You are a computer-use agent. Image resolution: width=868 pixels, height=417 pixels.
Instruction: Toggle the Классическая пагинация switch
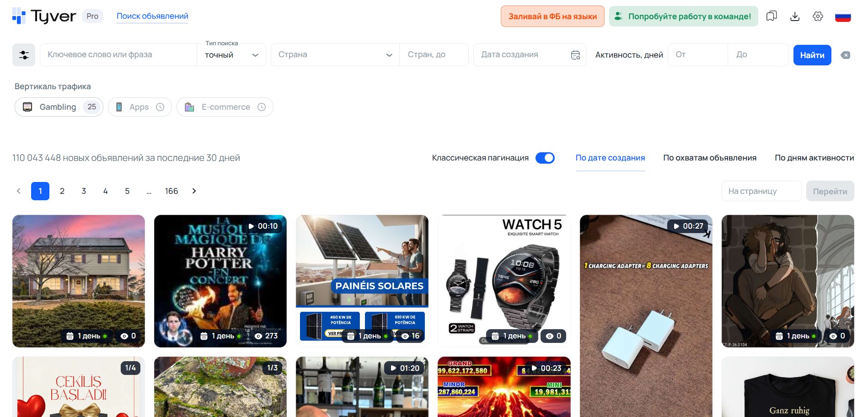(x=545, y=158)
